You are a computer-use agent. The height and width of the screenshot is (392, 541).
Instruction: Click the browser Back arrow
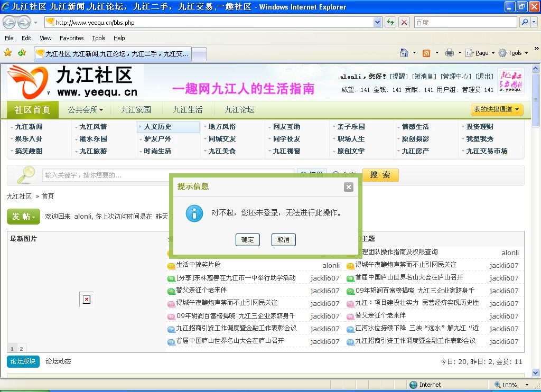[10, 22]
